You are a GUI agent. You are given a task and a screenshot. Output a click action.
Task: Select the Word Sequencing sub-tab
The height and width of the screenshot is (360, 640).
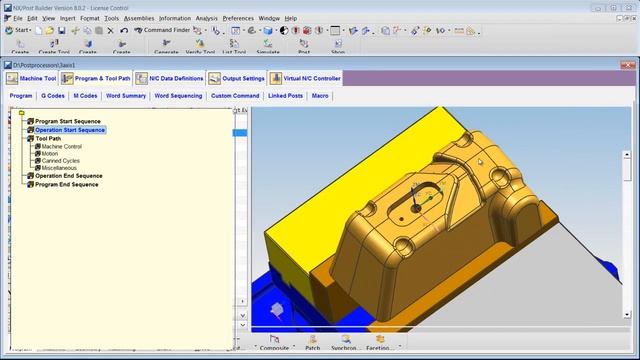178,96
